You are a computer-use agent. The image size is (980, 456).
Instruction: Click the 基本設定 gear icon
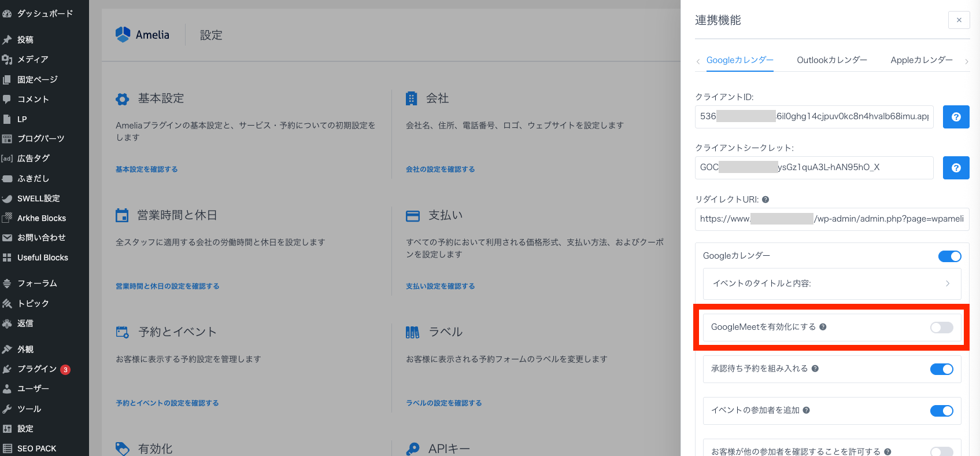[x=123, y=99]
